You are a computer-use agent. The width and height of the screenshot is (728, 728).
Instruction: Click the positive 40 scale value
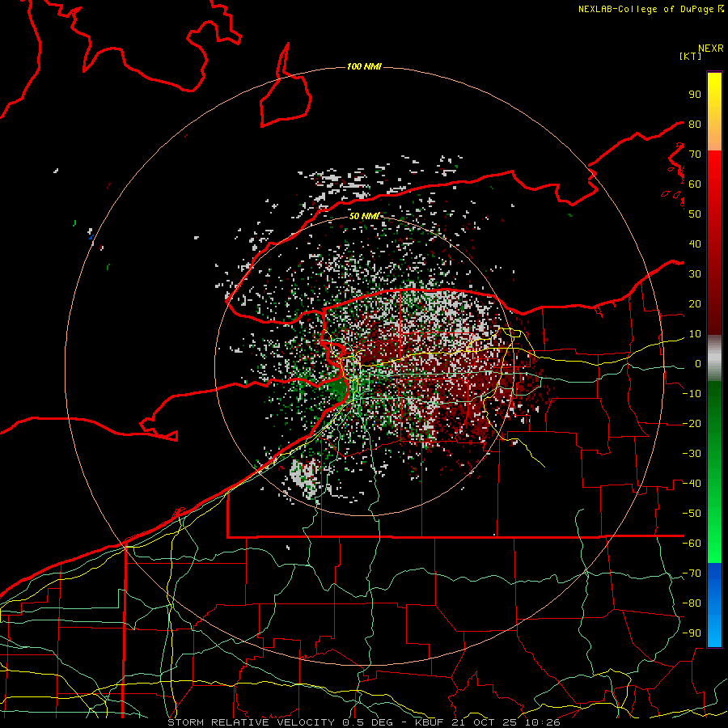[695, 243]
